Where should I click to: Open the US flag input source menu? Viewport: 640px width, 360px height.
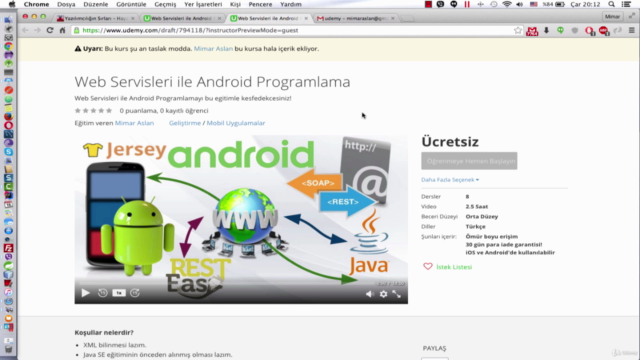click(533, 4)
